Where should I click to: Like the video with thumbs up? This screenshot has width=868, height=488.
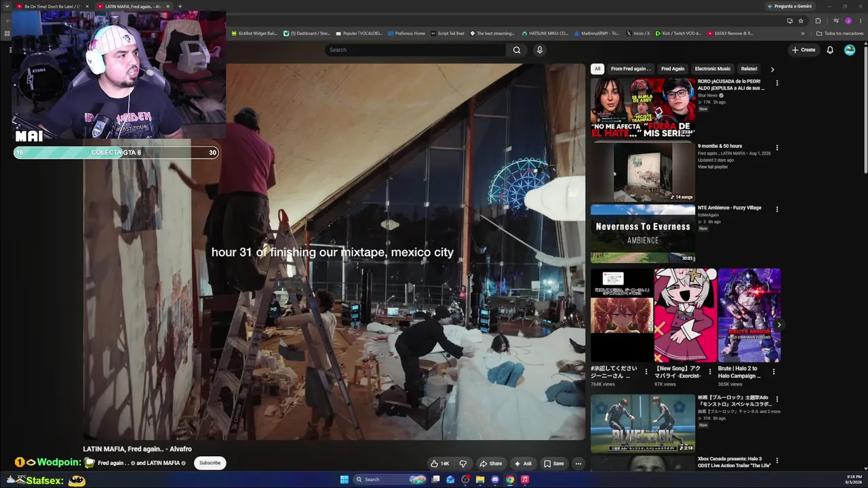(439, 464)
